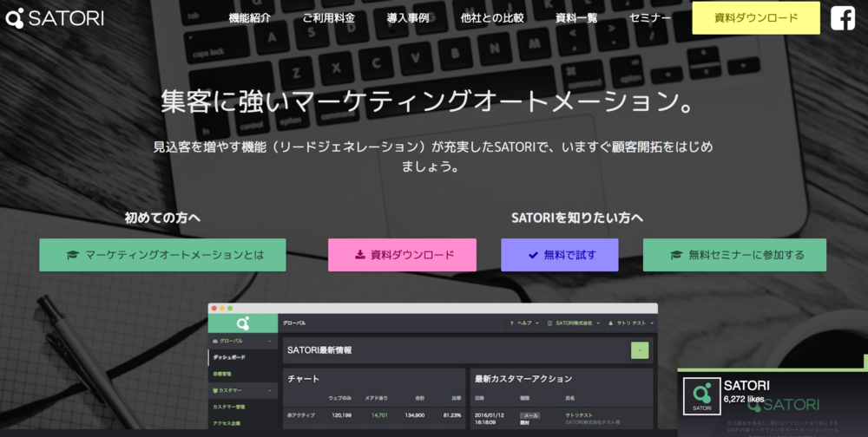868x437 pixels.
Task: Click the graduation cap icon on マーケティングオートメーションとは
Action: tap(73, 255)
